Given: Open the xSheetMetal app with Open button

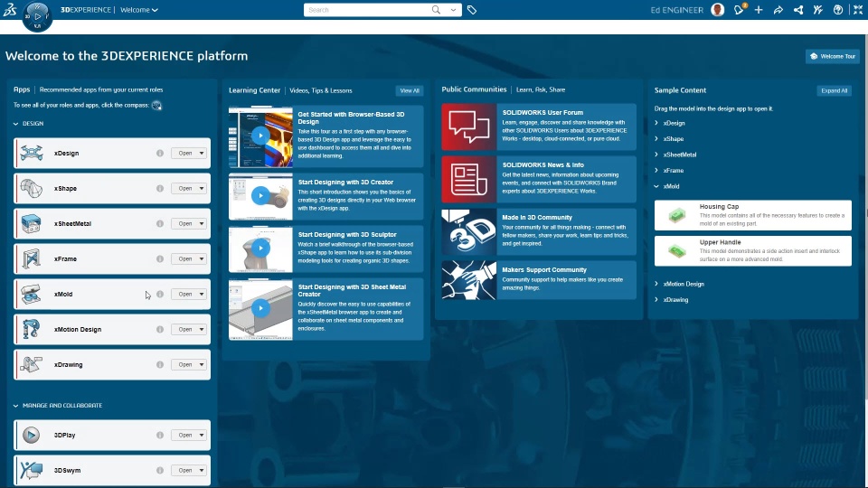Looking at the screenshot, I should point(184,223).
